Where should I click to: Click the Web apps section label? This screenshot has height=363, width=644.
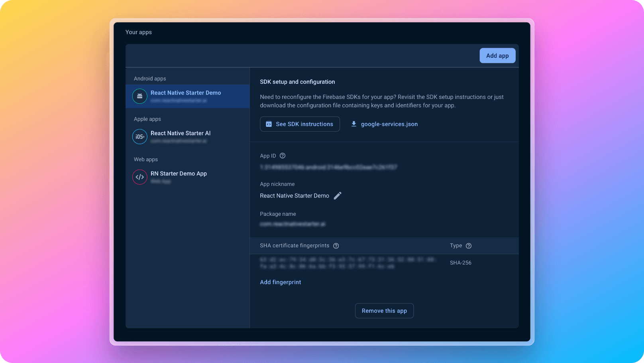pyautogui.click(x=146, y=159)
